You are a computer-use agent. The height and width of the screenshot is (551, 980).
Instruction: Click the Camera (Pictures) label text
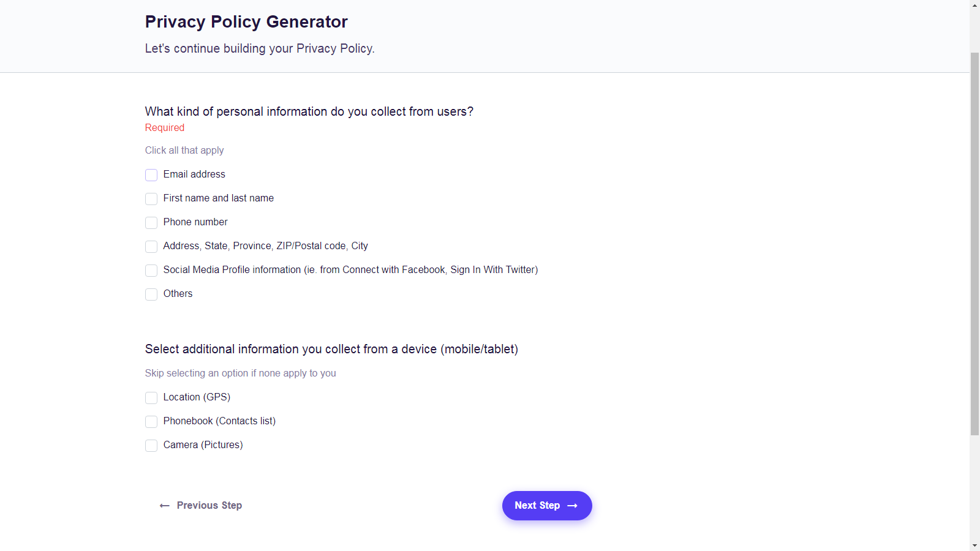pyautogui.click(x=203, y=445)
